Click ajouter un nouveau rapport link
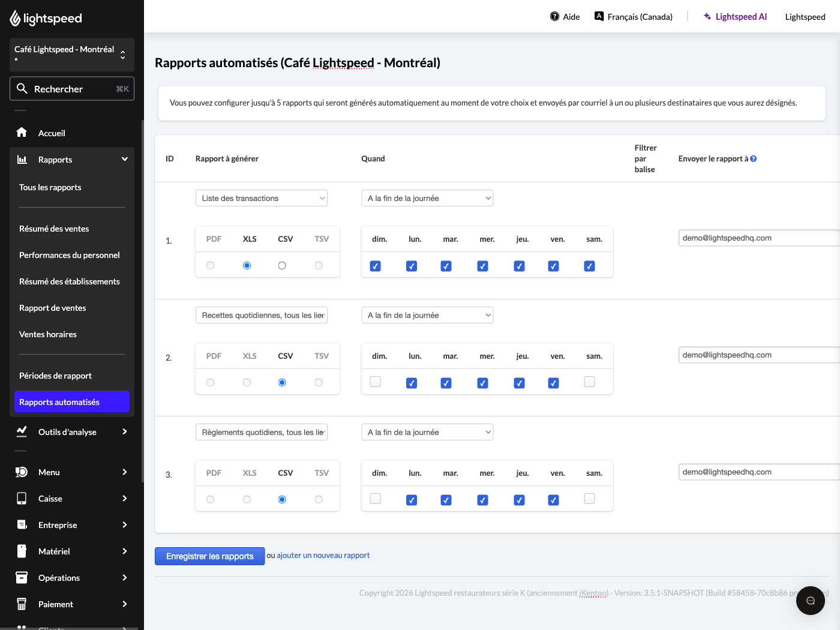 [323, 556]
